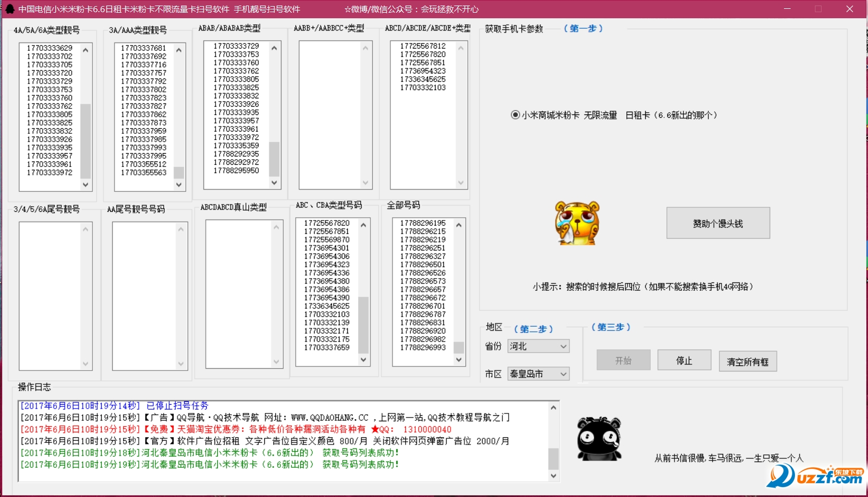
Task: Click the 清空所有框 button
Action: click(747, 362)
